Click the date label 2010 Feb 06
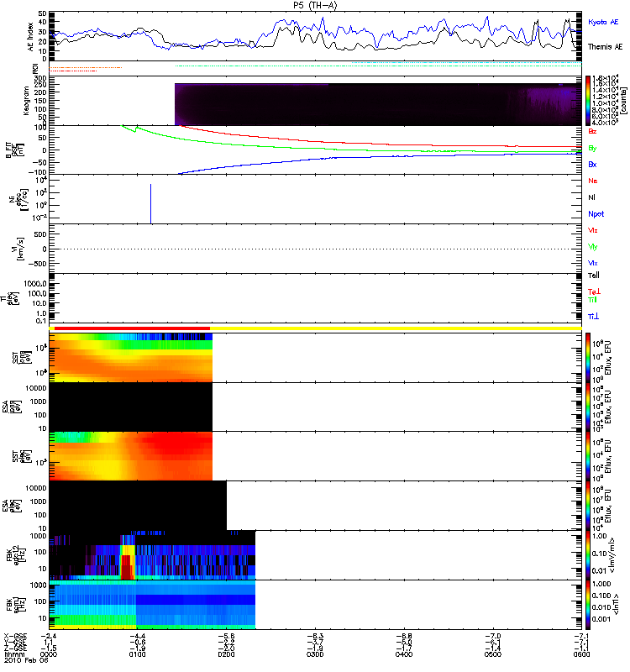This screenshot has width=630, height=672. tap(26, 660)
